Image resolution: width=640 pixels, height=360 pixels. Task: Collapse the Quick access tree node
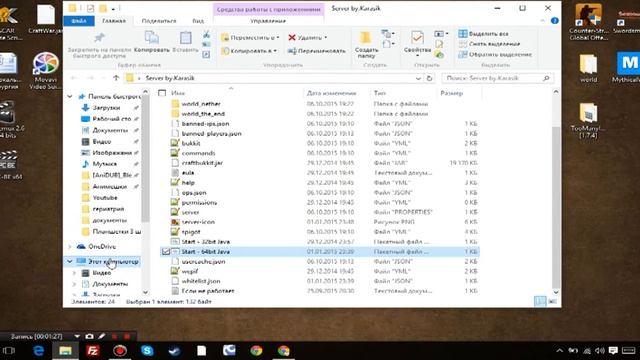(x=70, y=96)
